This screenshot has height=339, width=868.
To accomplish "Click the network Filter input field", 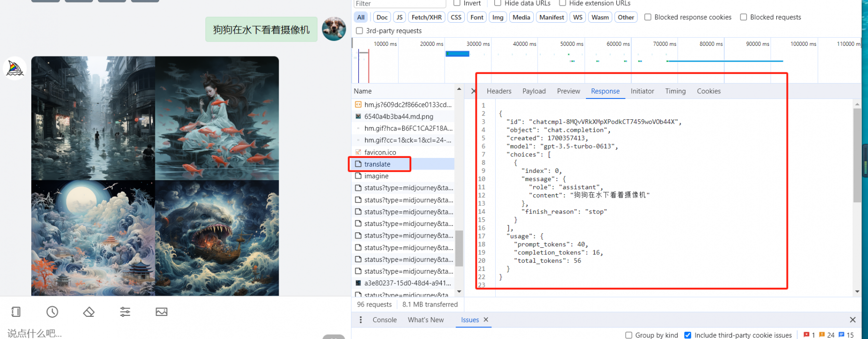I will pyautogui.click(x=399, y=3).
